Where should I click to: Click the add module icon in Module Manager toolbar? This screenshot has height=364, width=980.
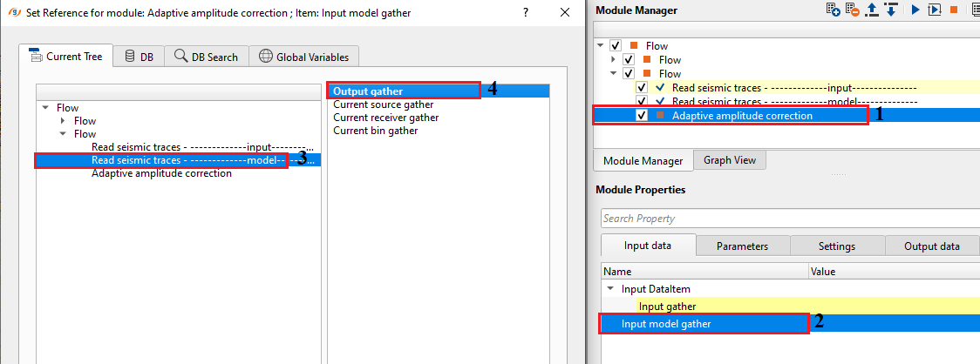tap(834, 10)
